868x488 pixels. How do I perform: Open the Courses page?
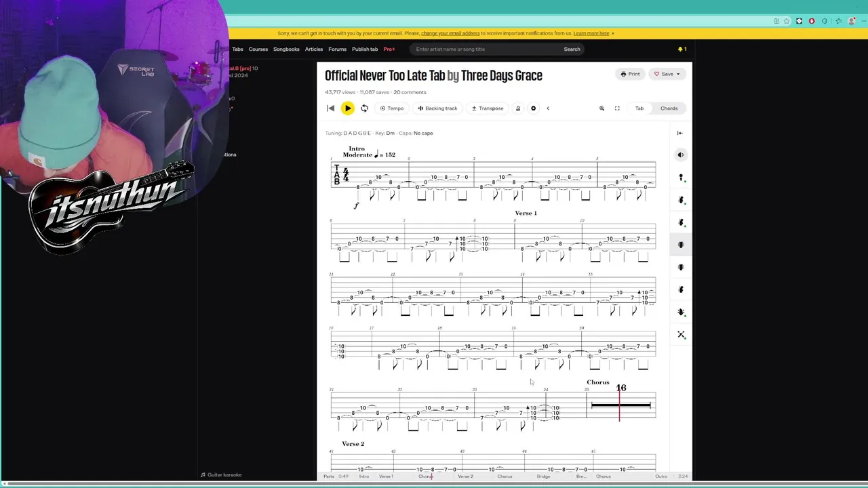point(258,49)
